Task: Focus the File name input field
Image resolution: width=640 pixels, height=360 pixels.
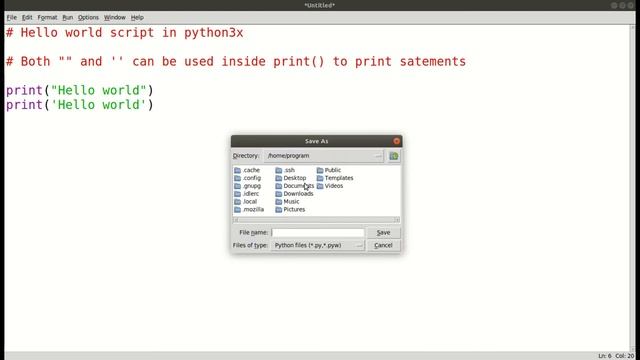Action: click(x=318, y=233)
